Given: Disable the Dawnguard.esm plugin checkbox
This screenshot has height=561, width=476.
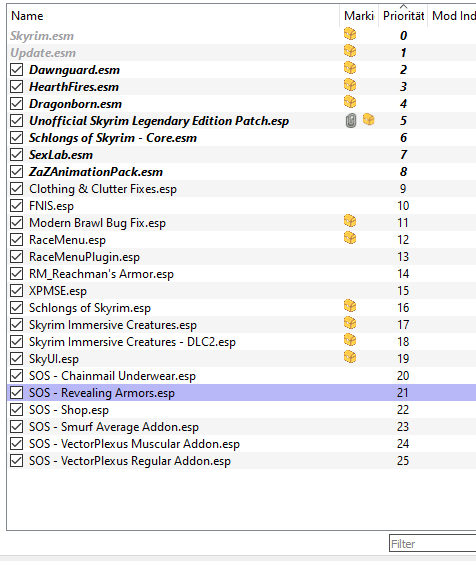Looking at the screenshot, I should (16, 70).
